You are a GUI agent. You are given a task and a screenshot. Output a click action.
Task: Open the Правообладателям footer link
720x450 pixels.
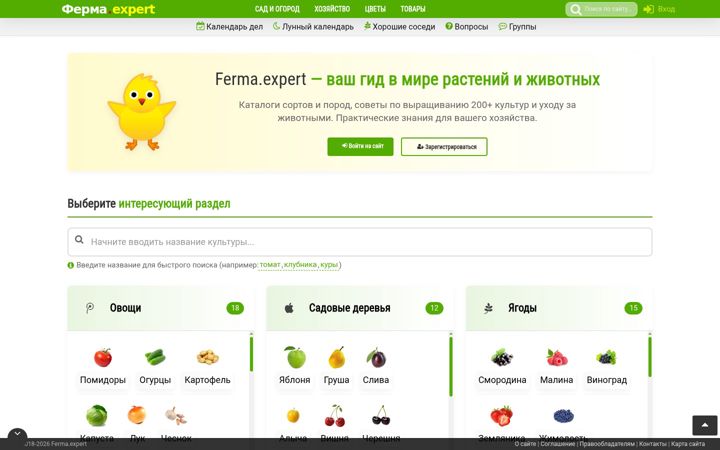pos(607,444)
